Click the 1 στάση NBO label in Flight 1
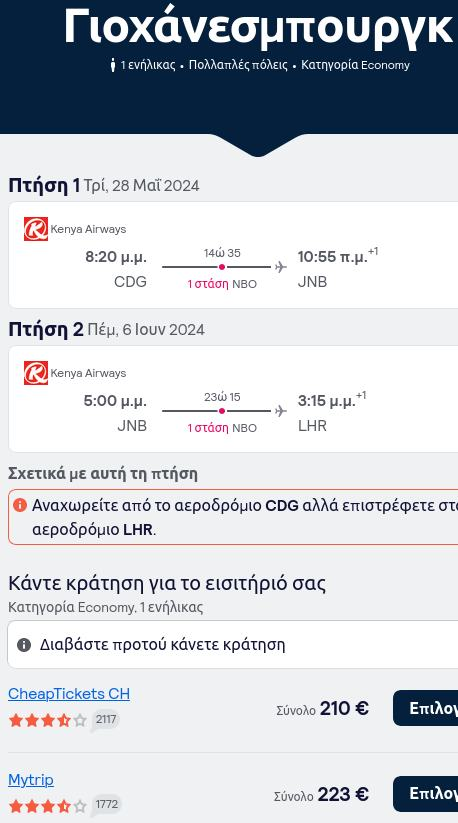458x823 pixels. [222, 284]
